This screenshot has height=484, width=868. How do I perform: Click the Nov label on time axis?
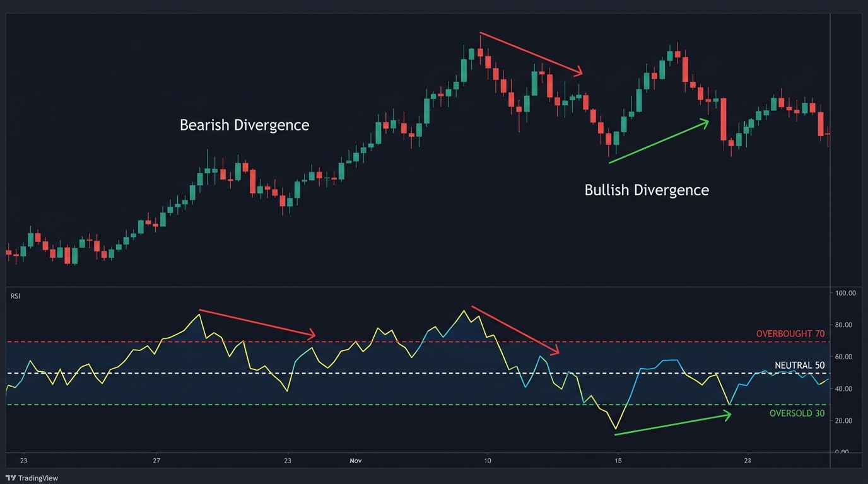[x=355, y=461]
